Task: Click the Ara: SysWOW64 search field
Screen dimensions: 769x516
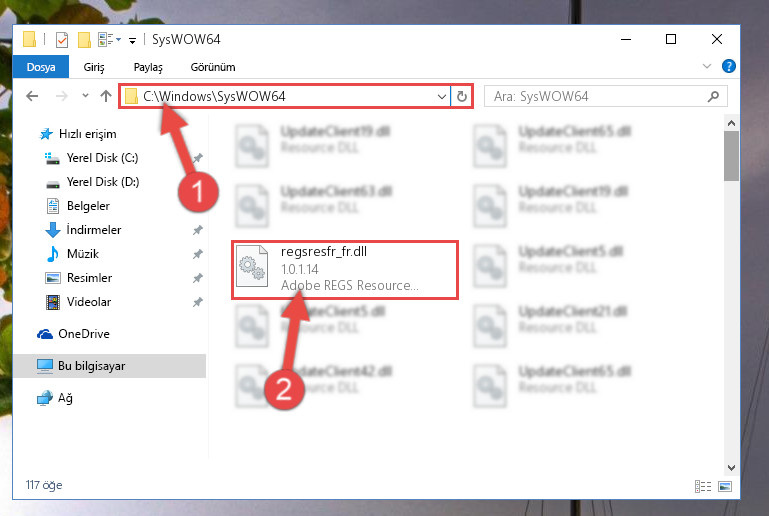Action: click(597, 96)
